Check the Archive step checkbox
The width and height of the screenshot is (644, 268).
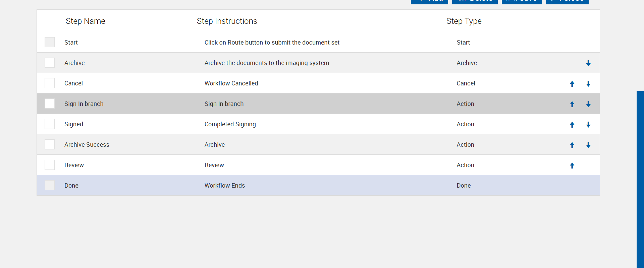50,63
